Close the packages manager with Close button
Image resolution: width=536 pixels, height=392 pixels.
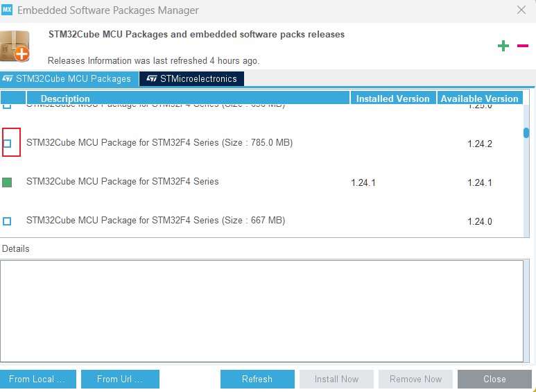(494, 379)
